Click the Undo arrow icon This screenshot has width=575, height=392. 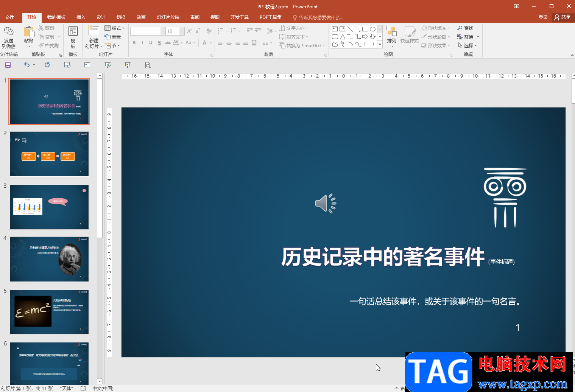[26, 65]
